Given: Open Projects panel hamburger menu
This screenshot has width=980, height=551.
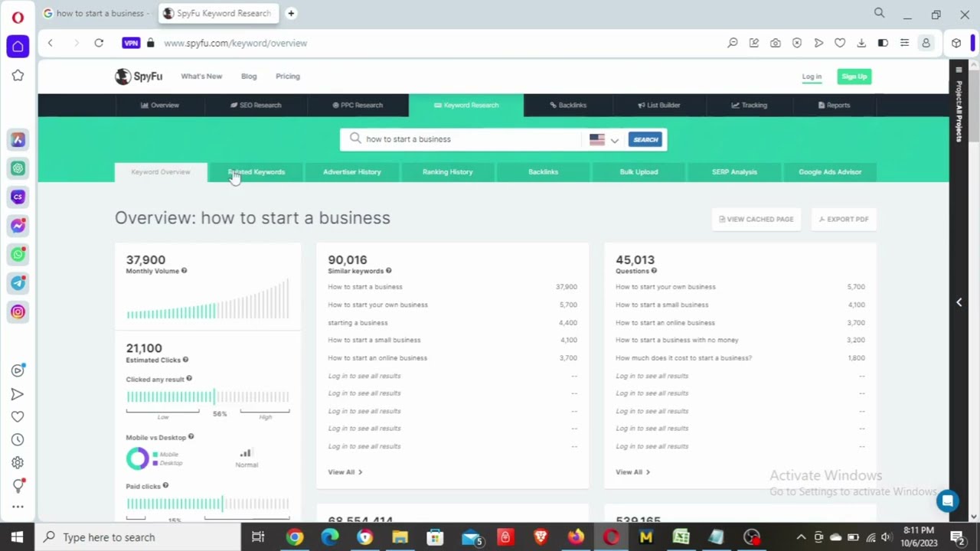Looking at the screenshot, I should point(959,70).
